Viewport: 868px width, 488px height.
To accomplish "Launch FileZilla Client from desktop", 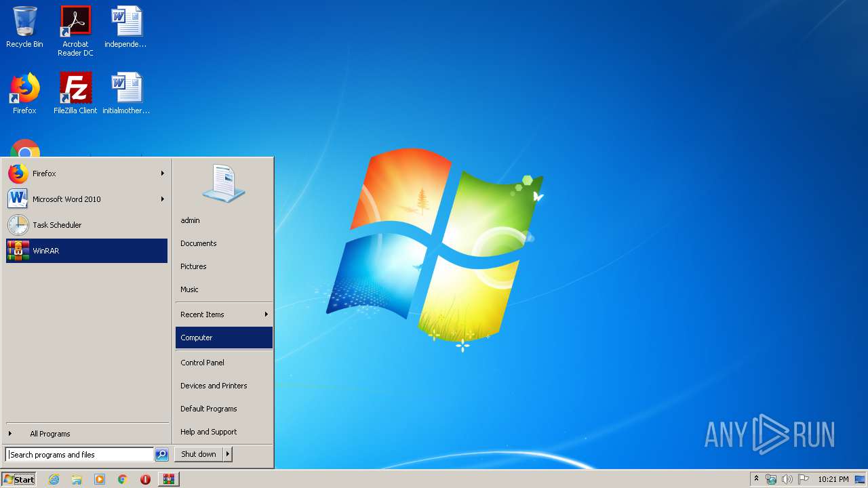I will (75, 94).
